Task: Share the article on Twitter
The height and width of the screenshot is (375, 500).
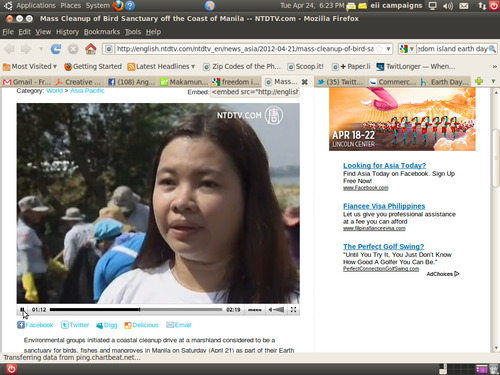Action: [x=75, y=325]
